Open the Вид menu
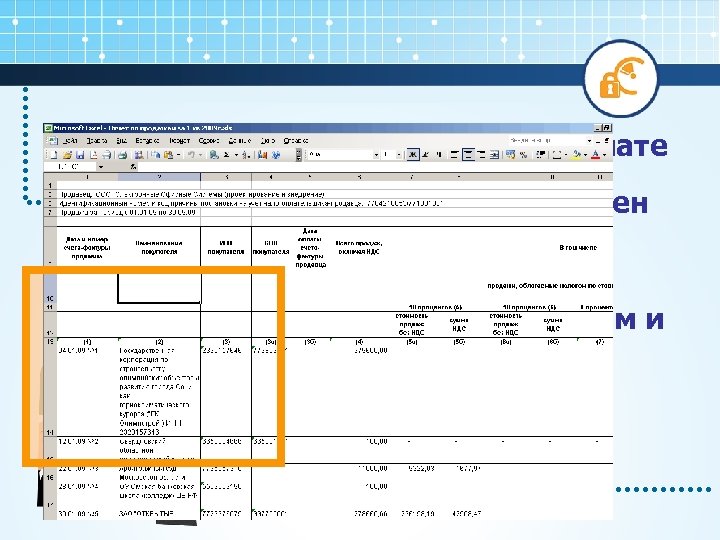 pos(122,141)
